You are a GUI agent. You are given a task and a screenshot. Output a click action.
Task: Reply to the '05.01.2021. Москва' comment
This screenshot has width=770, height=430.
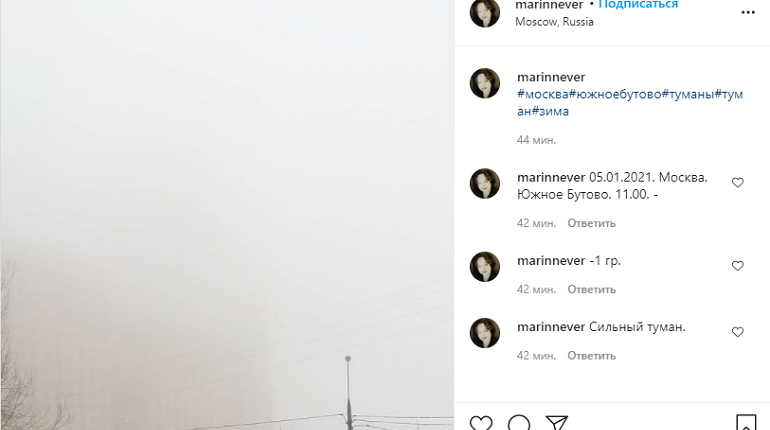click(591, 223)
